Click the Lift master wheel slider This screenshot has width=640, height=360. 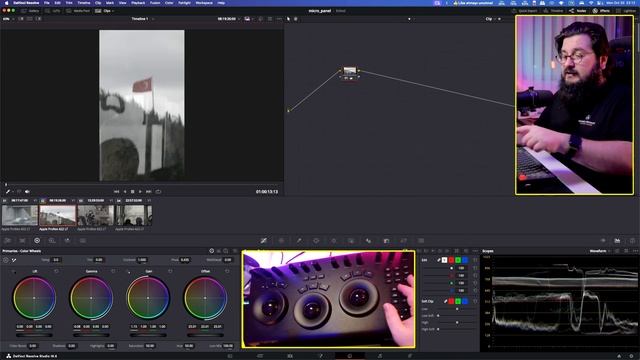click(34, 335)
